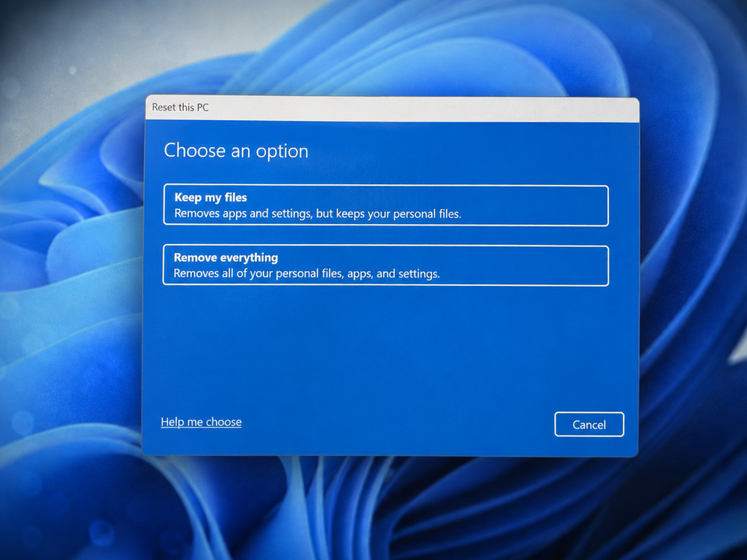Select the Remove everything option
The height and width of the screenshot is (560, 747).
tap(386, 265)
